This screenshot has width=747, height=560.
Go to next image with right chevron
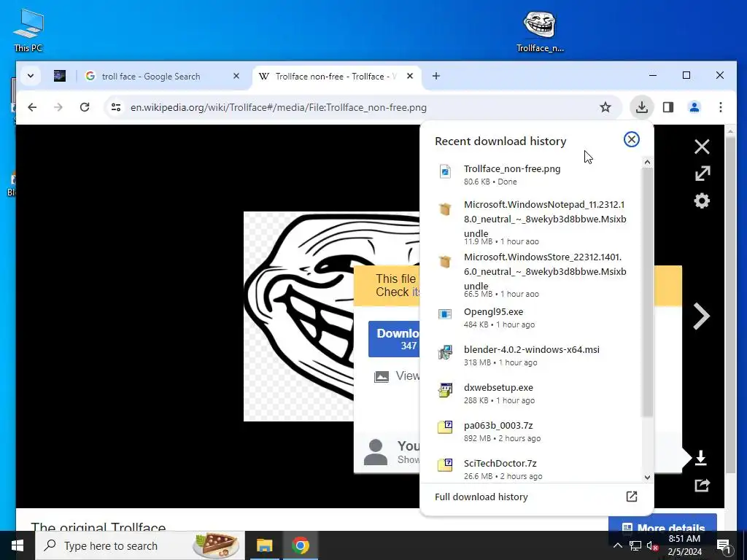[701, 316]
